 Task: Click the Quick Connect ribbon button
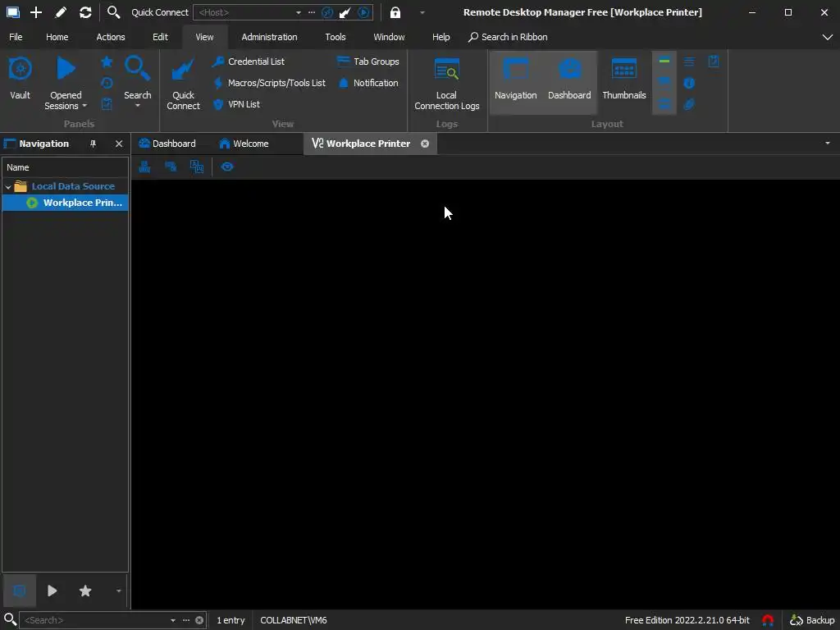click(183, 84)
